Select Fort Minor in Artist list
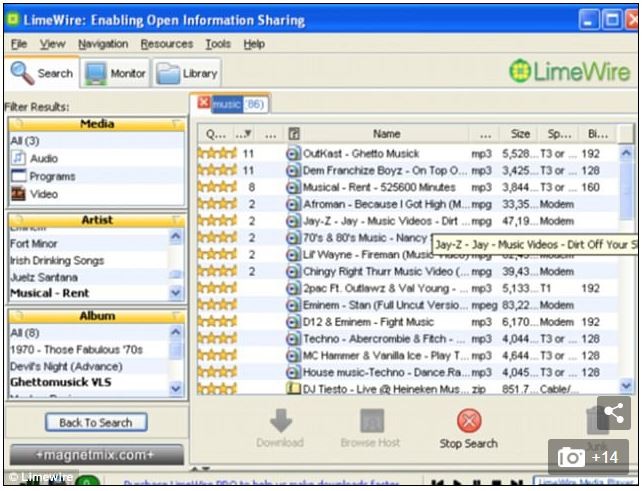 [34, 244]
